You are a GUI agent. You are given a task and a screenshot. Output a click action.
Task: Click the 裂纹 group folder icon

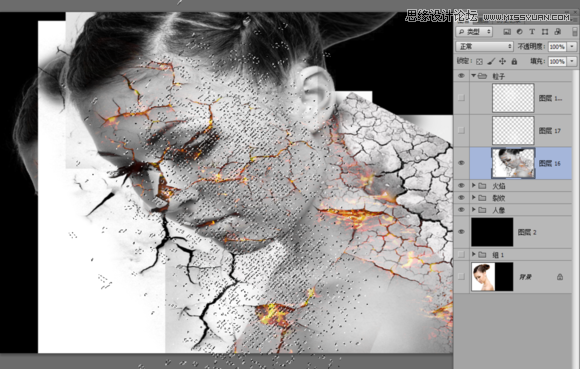tap(482, 198)
